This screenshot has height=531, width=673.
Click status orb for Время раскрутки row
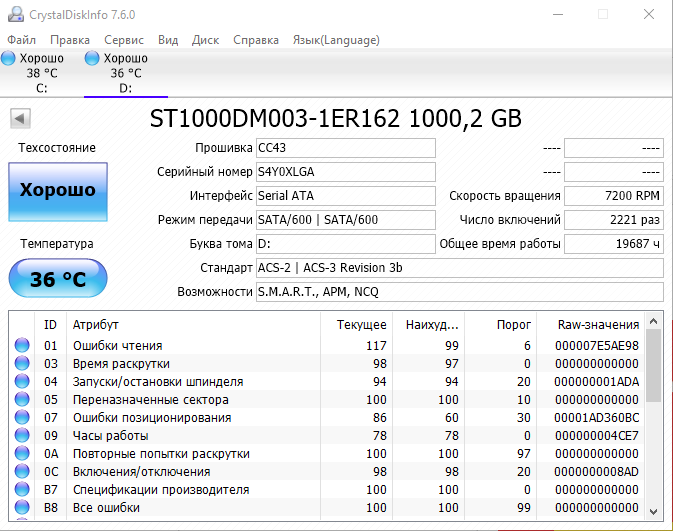click(22, 364)
